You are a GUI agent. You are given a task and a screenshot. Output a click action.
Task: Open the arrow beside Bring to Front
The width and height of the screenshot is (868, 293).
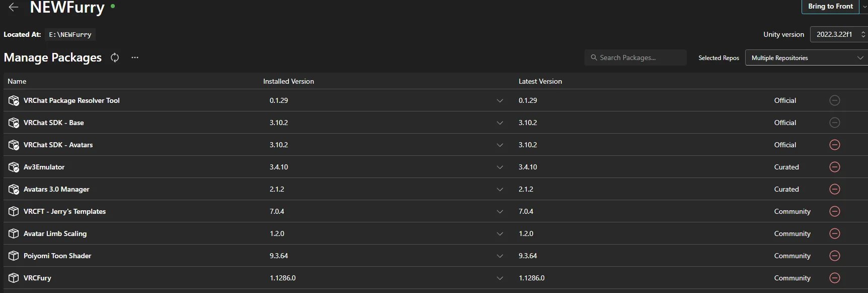[x=864, y=7]
